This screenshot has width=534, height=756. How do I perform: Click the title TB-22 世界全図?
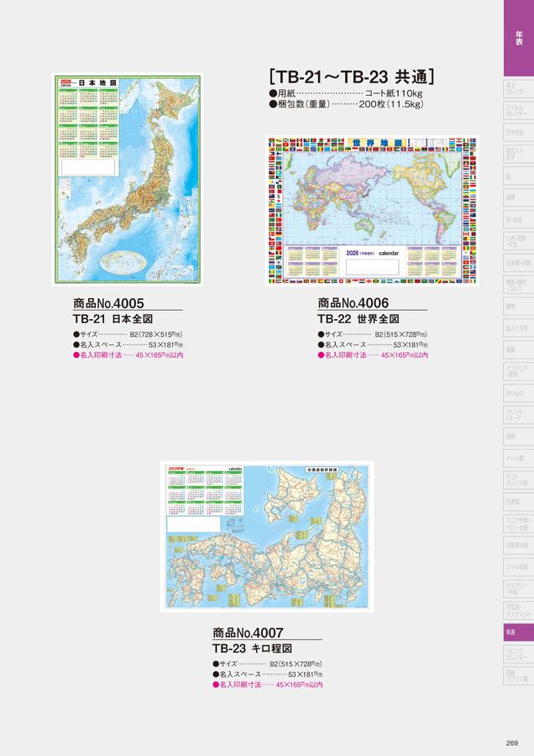click(358, 319)
